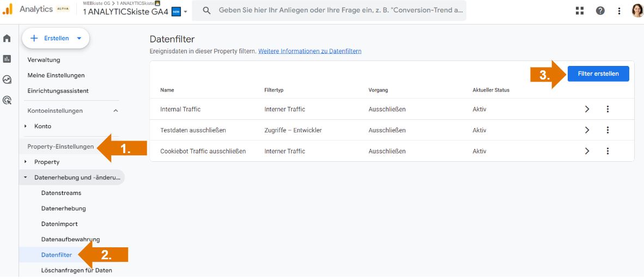Expand the Internal Traffic filter details arrow
Viewport: 644px width, 280px height.
[x=587, y=109]
